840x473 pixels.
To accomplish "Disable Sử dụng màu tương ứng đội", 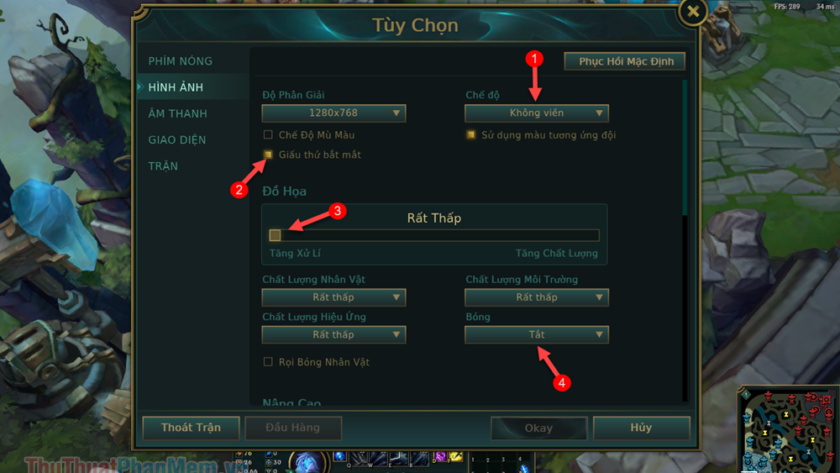I will [x=471, y=134].
